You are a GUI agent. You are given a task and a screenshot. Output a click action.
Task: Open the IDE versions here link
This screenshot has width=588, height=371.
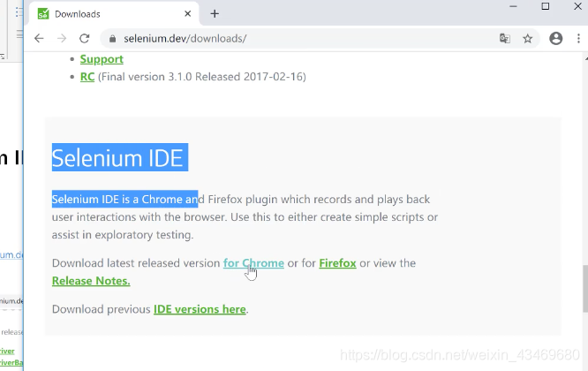click(200, 309)
